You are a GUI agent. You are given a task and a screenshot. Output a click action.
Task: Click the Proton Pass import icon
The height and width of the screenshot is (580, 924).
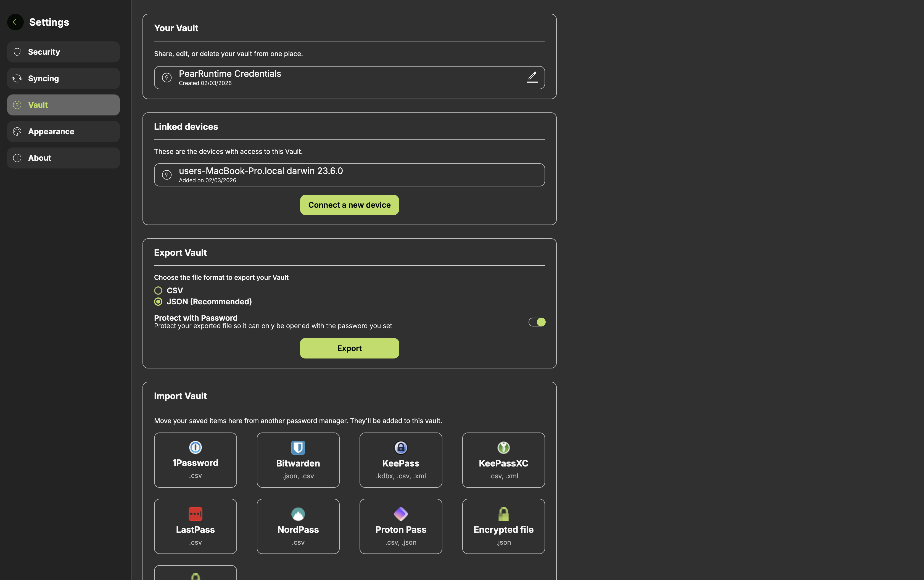click(400, 514)
